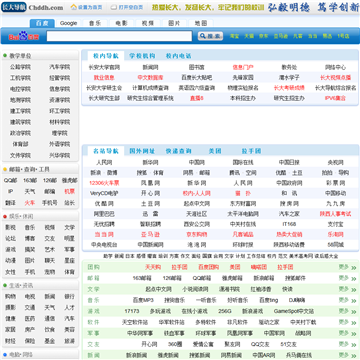
Task: Open the 支付宝 link
Action: [335, 224]
